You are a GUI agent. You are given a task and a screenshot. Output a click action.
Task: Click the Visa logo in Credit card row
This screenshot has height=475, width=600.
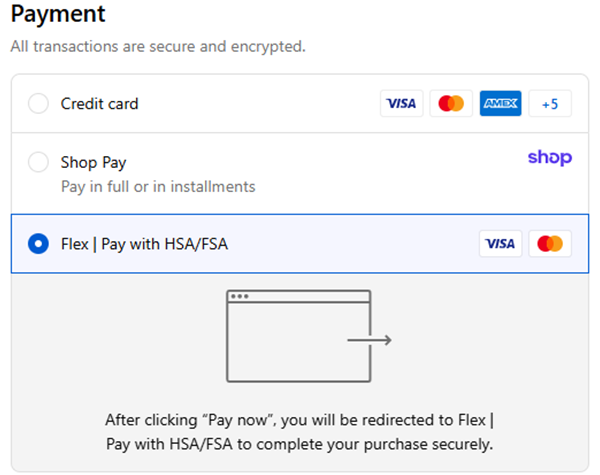point(401,103)
